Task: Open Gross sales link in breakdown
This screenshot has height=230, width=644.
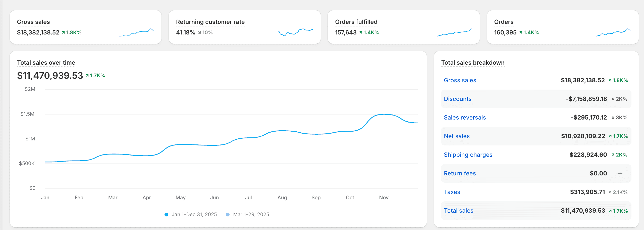Action: (460, 80)
